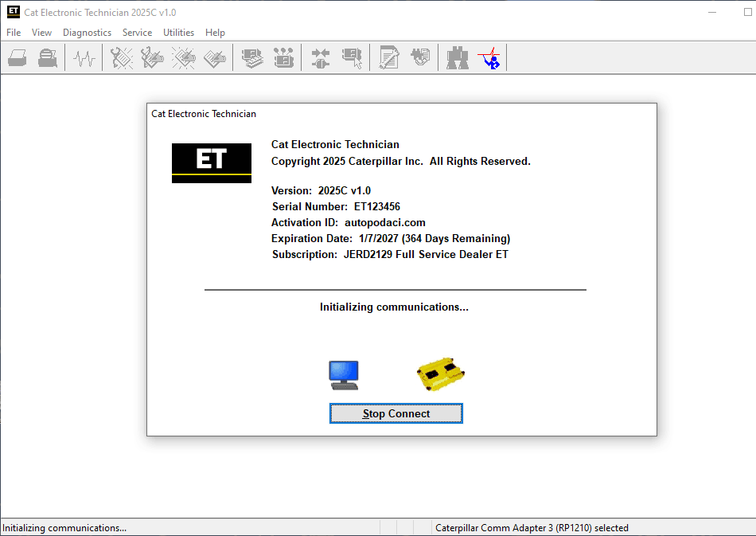
Task: Open the Diagnostics menu
Action: [87, 33]
